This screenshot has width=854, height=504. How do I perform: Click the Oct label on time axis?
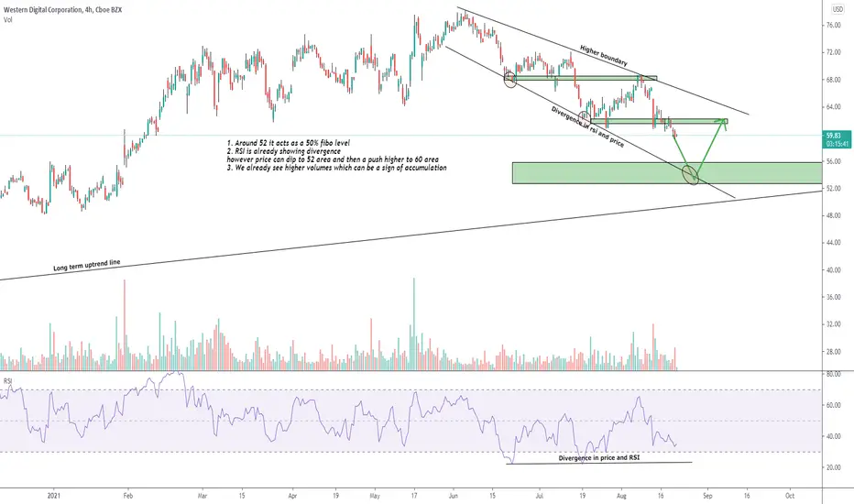pos(790,496)
